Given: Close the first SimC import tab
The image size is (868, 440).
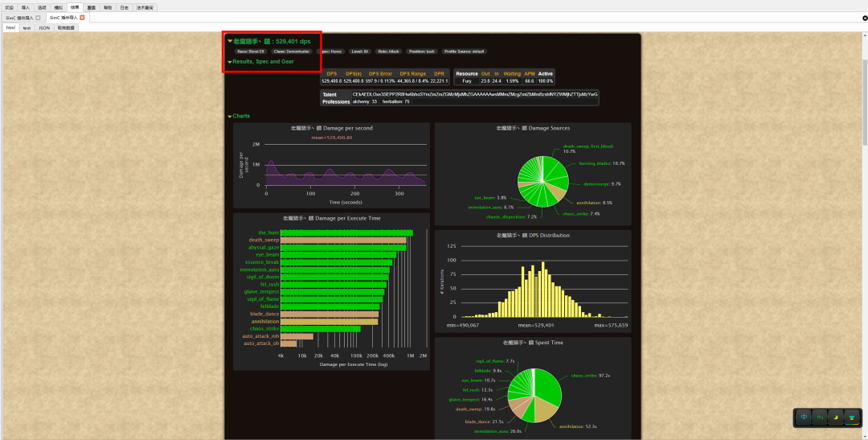Looking at the screenshot, I should click(38, 17).
